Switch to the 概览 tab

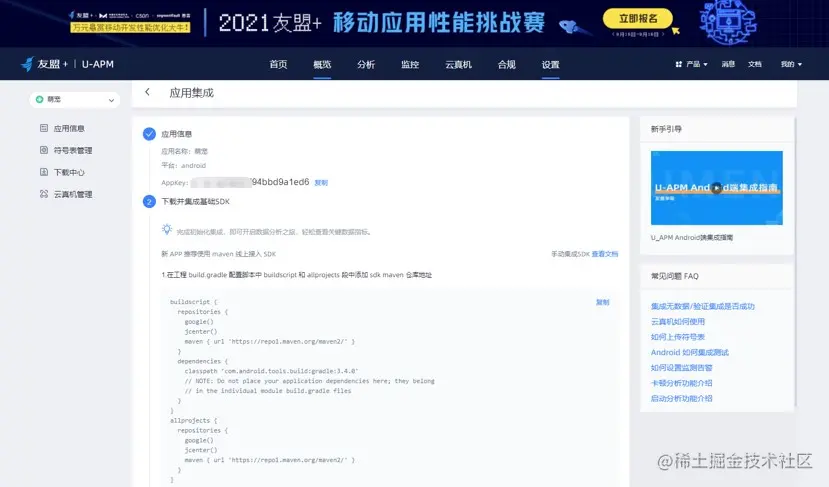coord(322,65)
